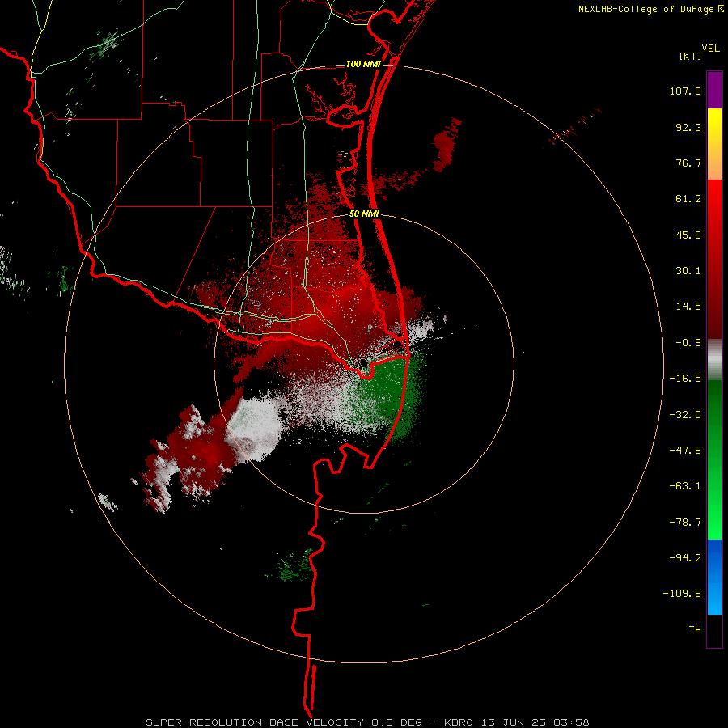Click the gray near-zero segment of color bar
This screenshot has width=728, height=728.
point(714,360)
